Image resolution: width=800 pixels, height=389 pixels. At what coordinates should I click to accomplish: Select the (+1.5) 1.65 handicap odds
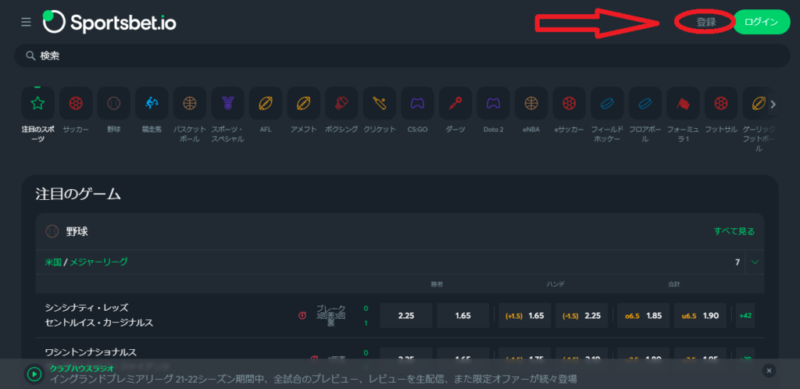tap(524, 315)
